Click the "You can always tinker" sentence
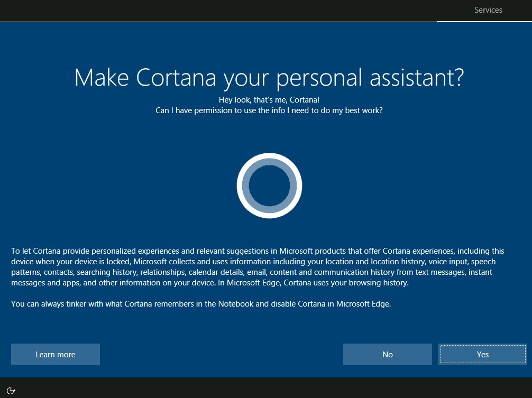 click(201, 304)
